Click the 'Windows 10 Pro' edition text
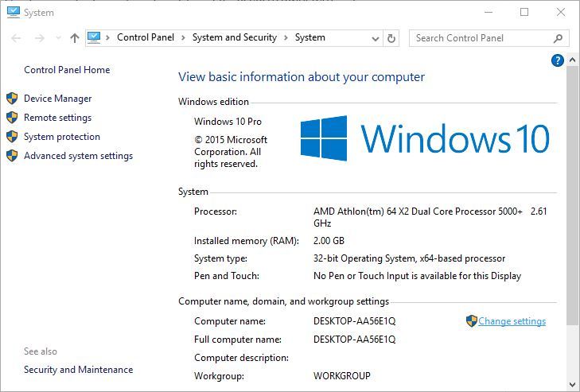 [228, 122]
